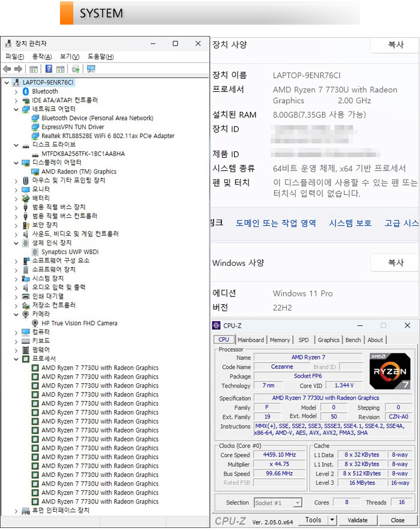Open the Action menu in Device Manager
The height and width of the screenshot is (531, 420).
pyautogui.click(x=41, y=56)
